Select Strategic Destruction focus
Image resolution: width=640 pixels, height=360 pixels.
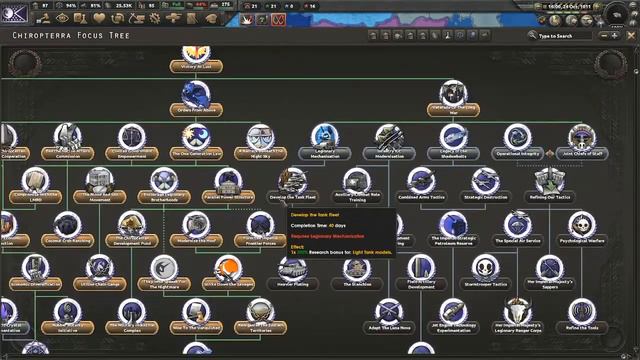click(486, 186)
